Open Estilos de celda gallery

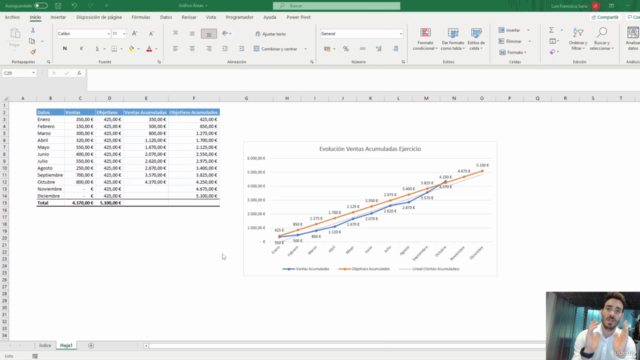click(476, 39)
